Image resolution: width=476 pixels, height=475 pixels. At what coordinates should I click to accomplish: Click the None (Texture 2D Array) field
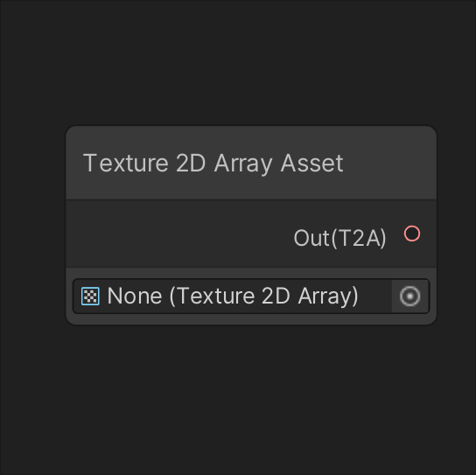click(251, 296)
